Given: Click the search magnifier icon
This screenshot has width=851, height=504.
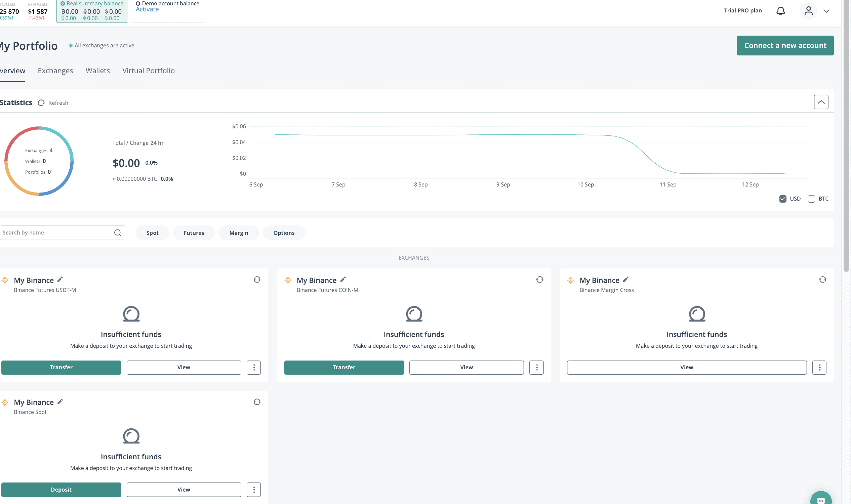Looking at the screenshot, I should pyautogui.click(x=118, y=233).
